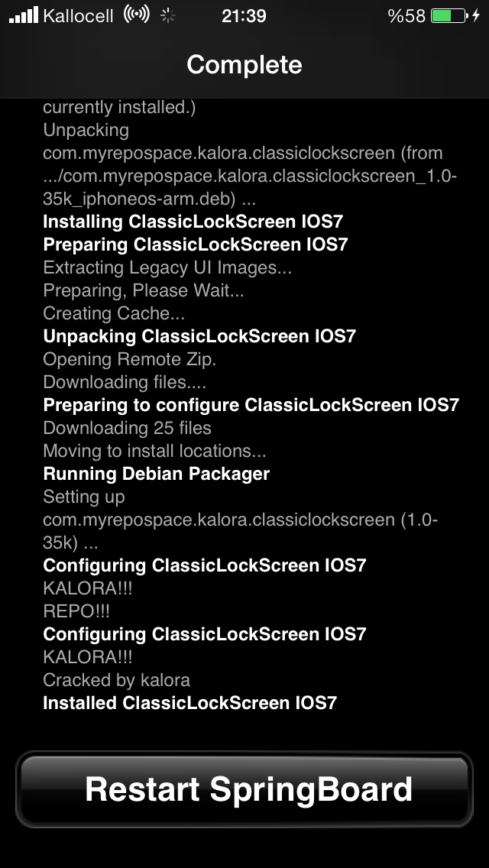This screenshot has width=489, height=868.
Task: Tap the 'Downloading 25 files' log line
Action: coord(127,428)
